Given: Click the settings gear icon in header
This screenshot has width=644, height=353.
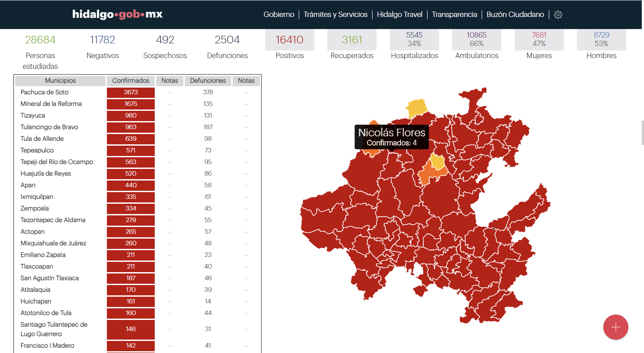Looking at the screenshot, I should pyautogui.click(x=558, y=15).
